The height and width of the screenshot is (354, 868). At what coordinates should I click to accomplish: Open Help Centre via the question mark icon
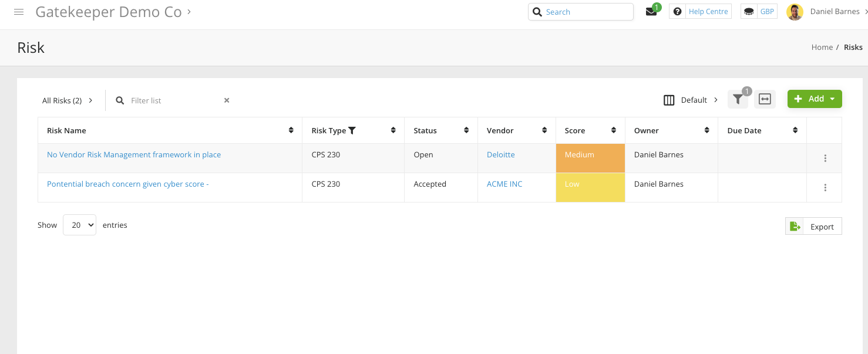pyautogui.click(x=678, y=11)
